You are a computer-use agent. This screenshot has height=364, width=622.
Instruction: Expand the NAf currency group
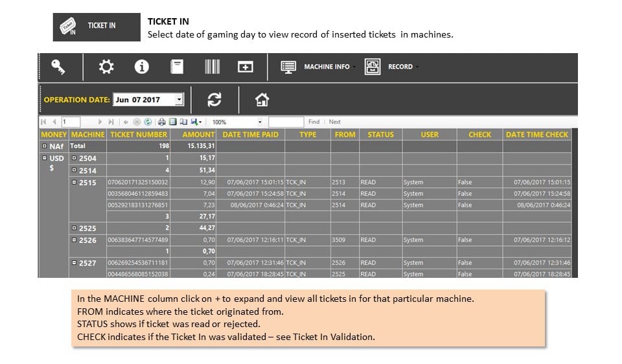point(45,146)
